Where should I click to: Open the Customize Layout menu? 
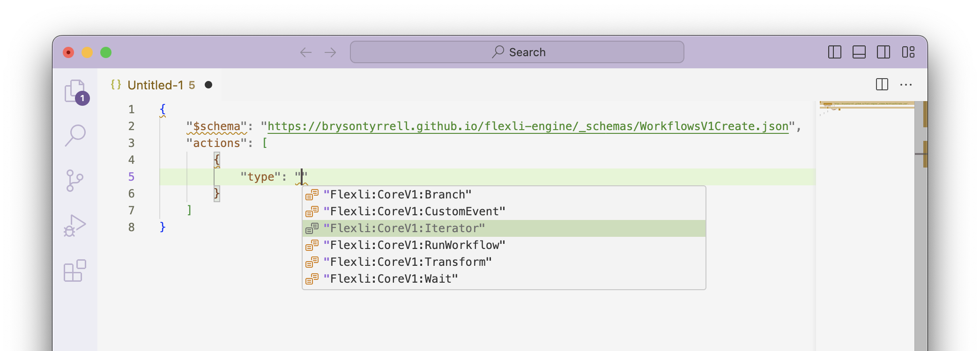(x=908, y=52)
